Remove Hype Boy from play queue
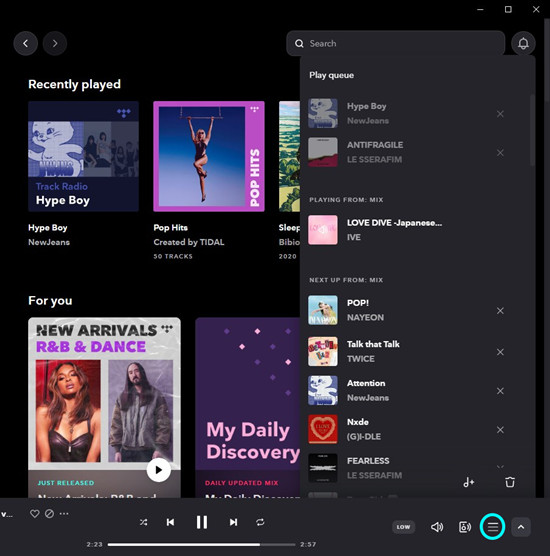Image resolution: width=550 pixels, height=556 pixels. [500, 114]
